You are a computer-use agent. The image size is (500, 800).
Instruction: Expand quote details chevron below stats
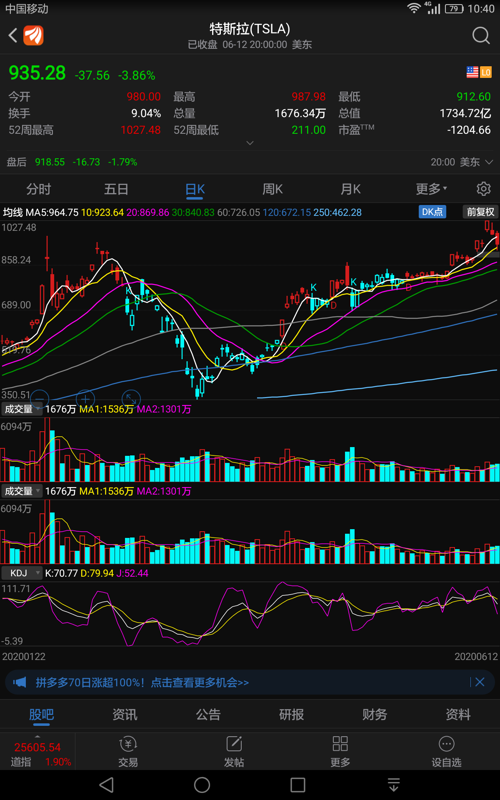pyautogui.click(x=249, y=143)
